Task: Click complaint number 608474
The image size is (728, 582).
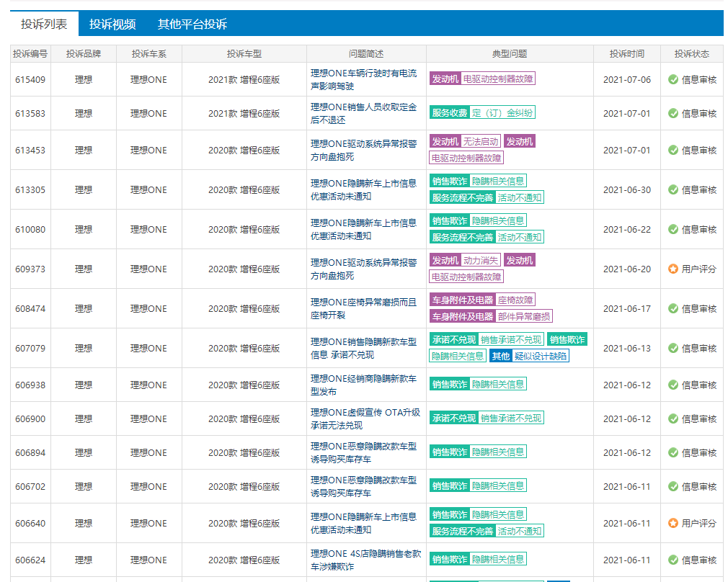Action: coord(30,308)
